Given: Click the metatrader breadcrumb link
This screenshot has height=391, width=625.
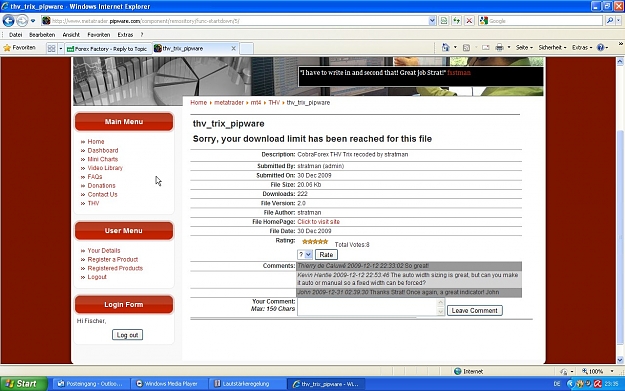Looking at the screenshot, I should 229,102.
